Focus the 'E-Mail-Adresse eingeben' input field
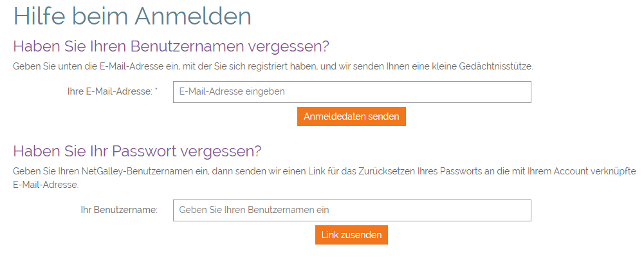This screenshot has width=644, height=260. pyautogui.click(x=352, y=92)
